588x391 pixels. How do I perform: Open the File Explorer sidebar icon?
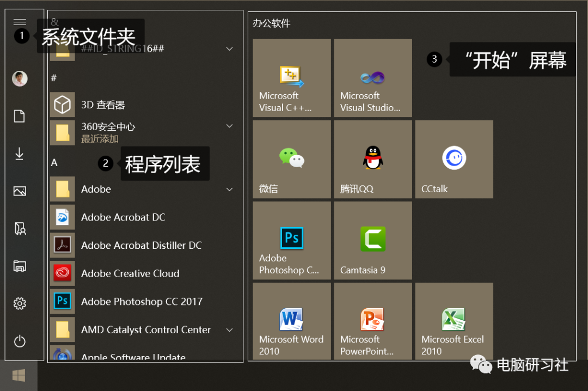click(20, 266)
